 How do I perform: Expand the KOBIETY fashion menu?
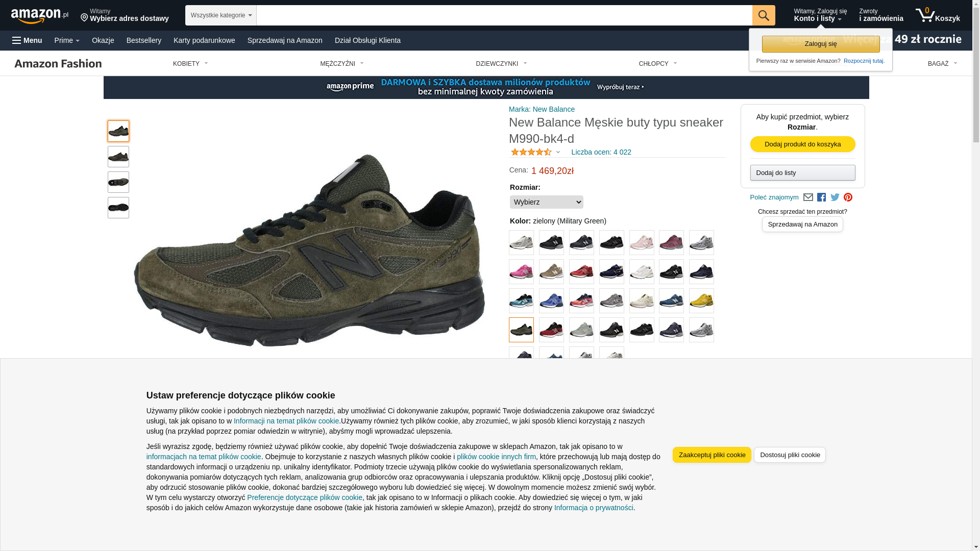click(190, 64)
